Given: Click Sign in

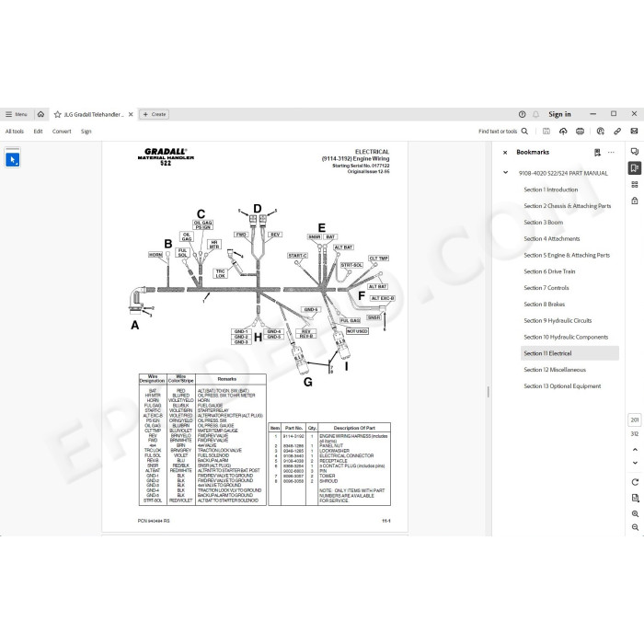Looking at the screenshot, I should [559, 114].
